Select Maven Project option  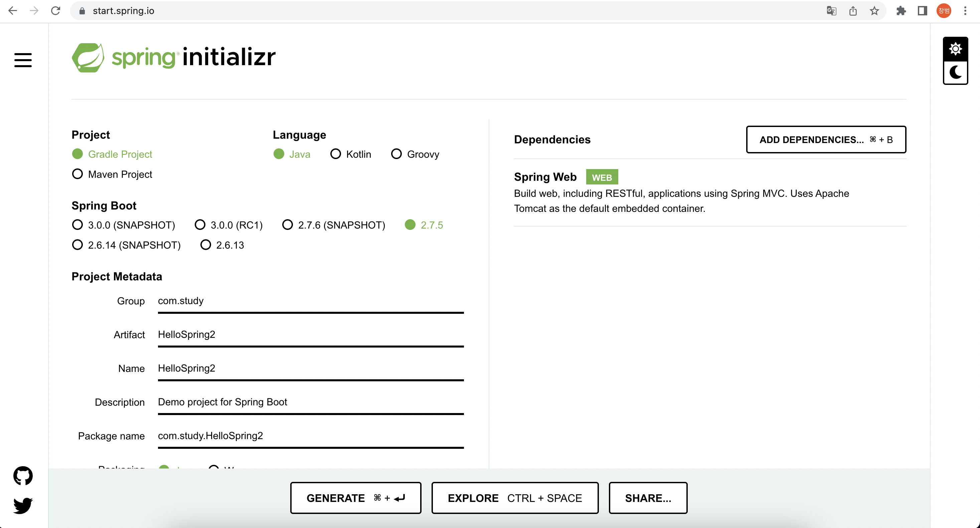click(77, 174)
